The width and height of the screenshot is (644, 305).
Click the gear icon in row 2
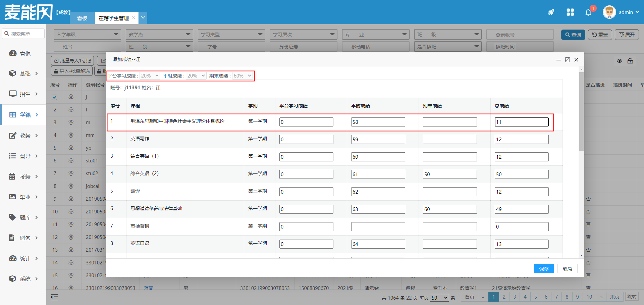pyautogui.click(x=71, y=110)
